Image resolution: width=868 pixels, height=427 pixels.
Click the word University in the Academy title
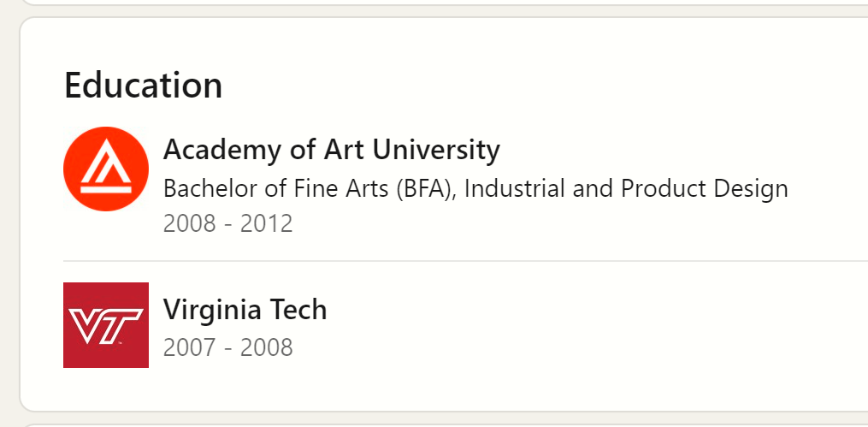coord(435,150)
